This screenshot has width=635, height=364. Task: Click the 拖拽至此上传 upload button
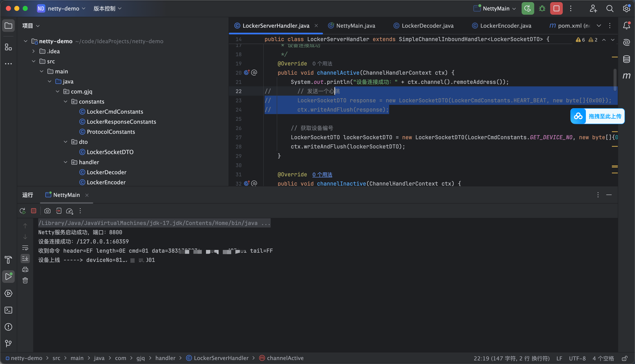pyautogui.click(x=597, y=116)
